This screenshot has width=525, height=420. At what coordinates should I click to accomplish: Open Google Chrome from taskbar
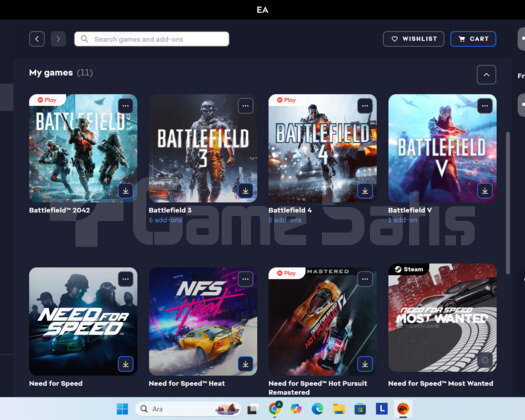[275, 409]
